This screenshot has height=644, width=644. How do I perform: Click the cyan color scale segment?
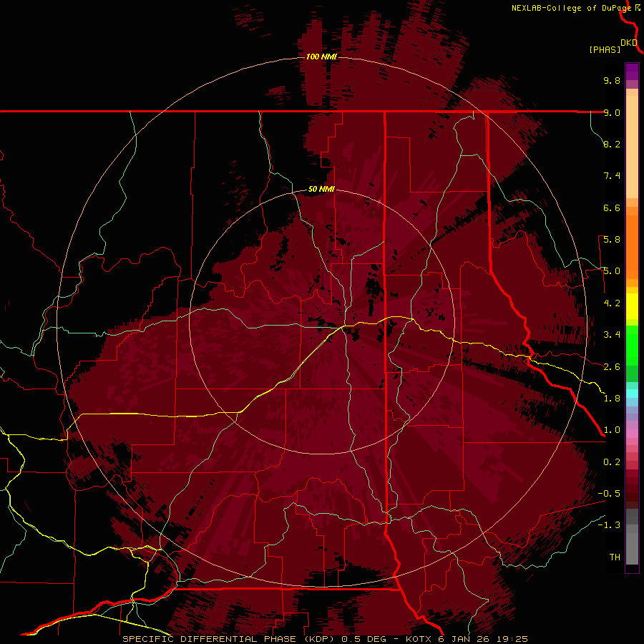click(x=632, y=393)
